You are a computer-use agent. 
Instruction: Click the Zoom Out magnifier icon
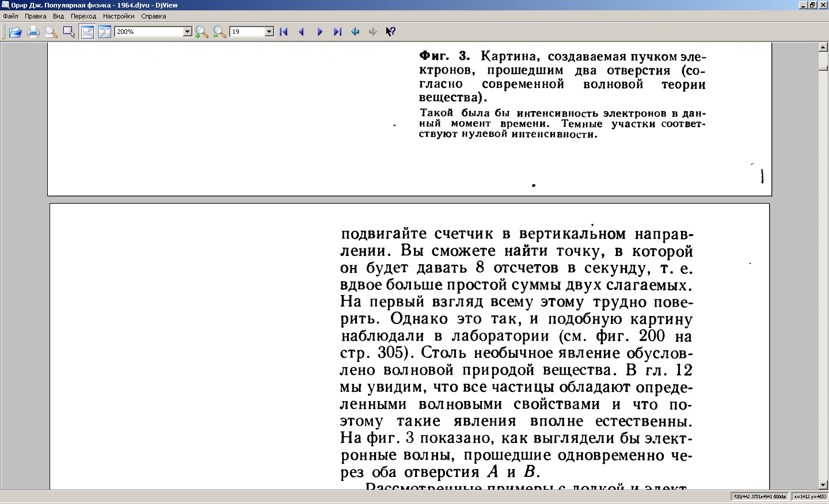pos(219,32)
